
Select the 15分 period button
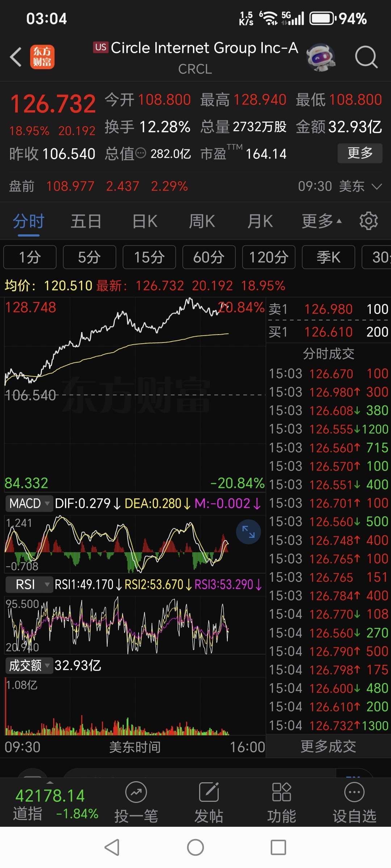click(149, 257)
